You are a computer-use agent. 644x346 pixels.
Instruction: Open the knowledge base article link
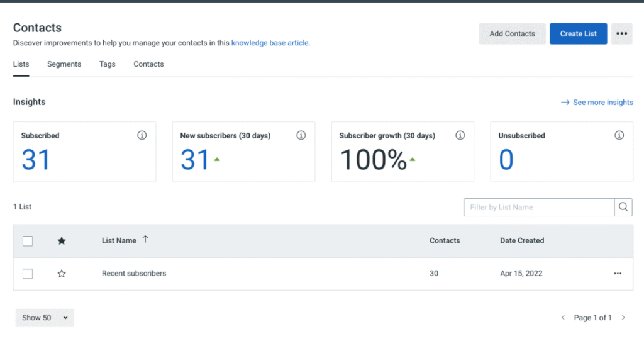coord(270,43)
